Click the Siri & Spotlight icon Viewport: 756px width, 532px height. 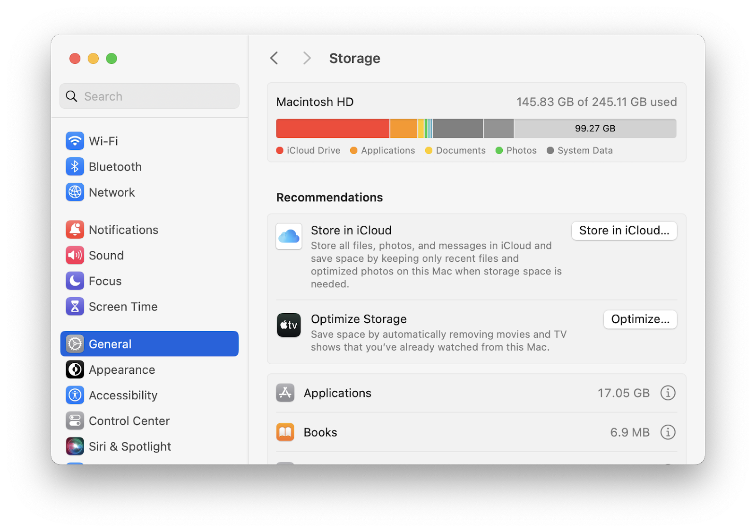click(75, 446)
